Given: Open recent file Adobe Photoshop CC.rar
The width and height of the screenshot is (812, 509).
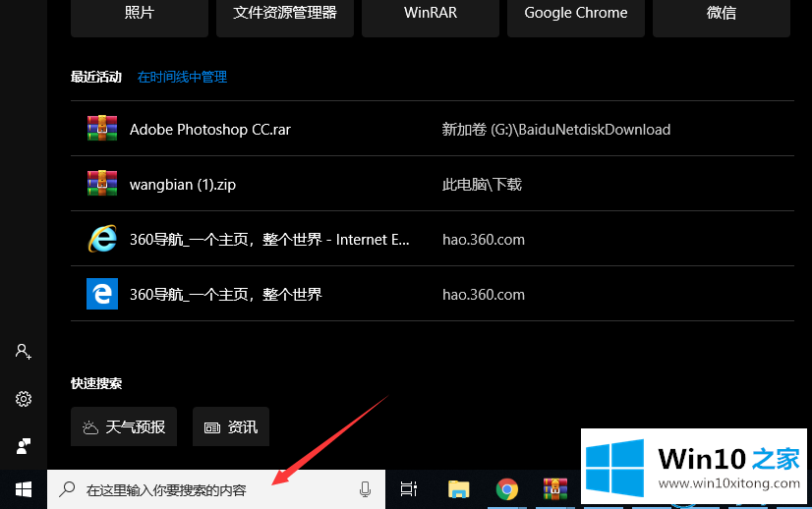Looking at the screenshot, I should (209, 130).
